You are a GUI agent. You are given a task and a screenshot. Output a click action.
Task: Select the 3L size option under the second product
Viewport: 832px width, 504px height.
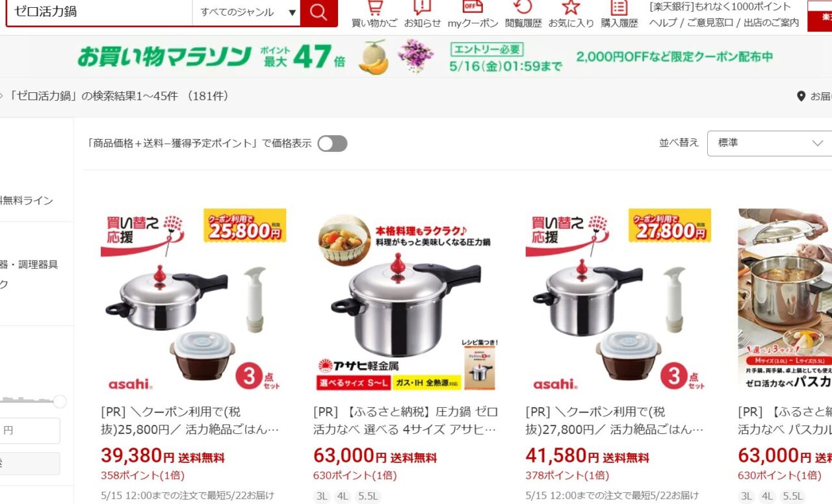(x=321, y=496)
